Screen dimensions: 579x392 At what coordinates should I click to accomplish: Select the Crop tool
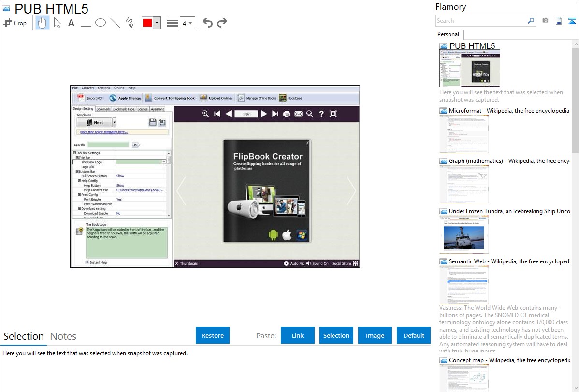pyautogui.click(x=15, y=23)
